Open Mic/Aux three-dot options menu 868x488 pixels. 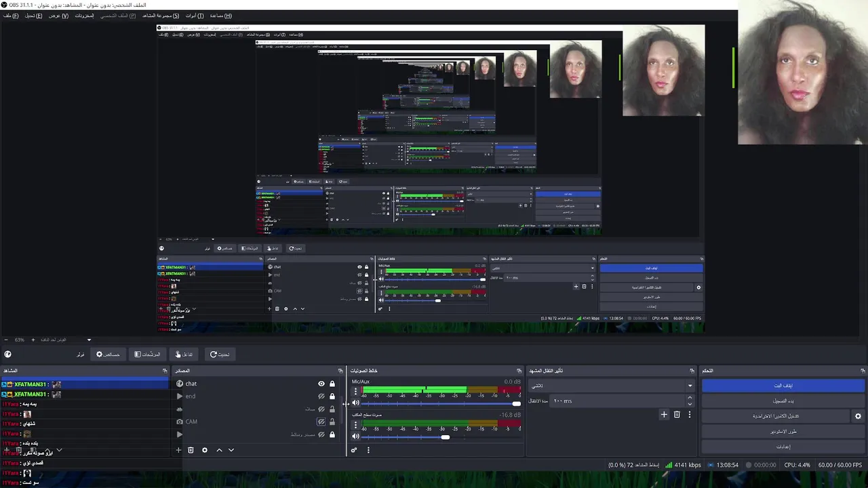[355, 391]
